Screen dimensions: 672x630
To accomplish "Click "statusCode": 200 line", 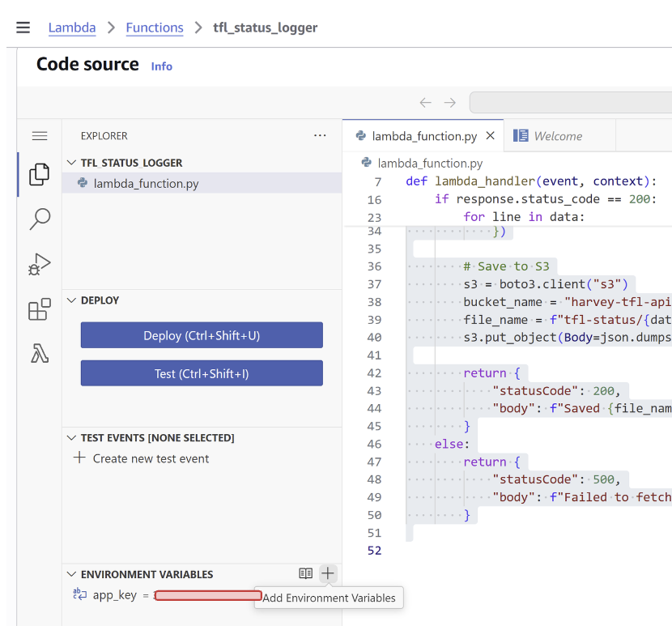I will coord(556,391).
